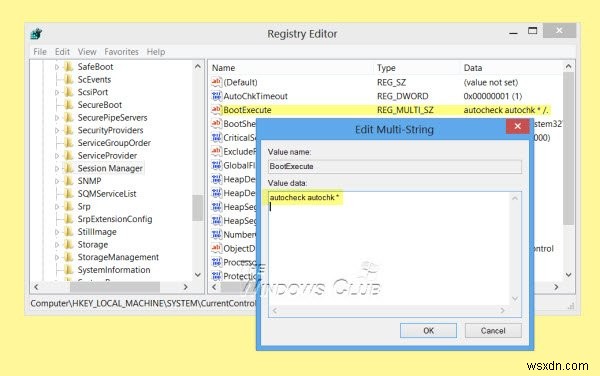Click the tree pane horizontal scroll-right arrow
Screen dimensions: 600x376
(x=186, y=287)
